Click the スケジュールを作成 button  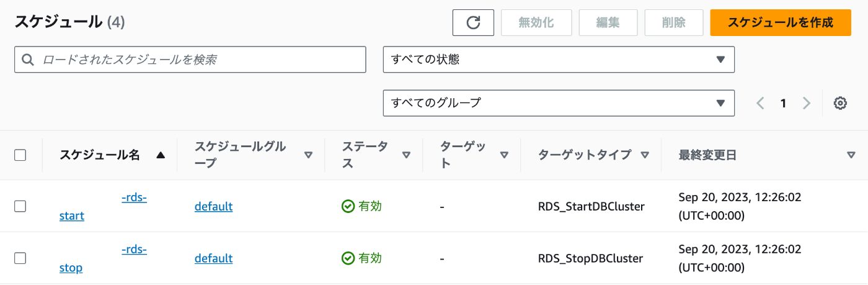[780, 23]
